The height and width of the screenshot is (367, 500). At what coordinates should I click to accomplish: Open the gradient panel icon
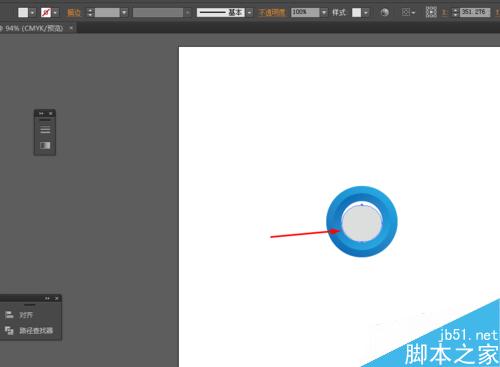click(45, 145)
